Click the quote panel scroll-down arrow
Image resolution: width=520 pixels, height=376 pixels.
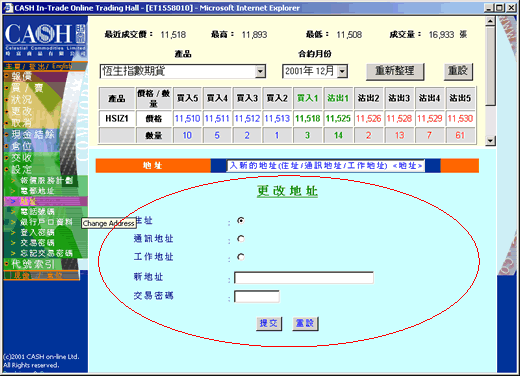(x=490, y=141)
